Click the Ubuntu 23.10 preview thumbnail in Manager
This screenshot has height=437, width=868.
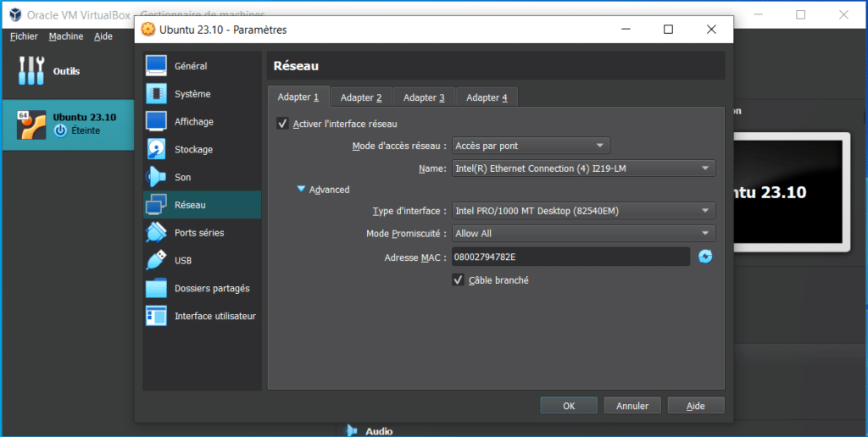pos(792,192)
